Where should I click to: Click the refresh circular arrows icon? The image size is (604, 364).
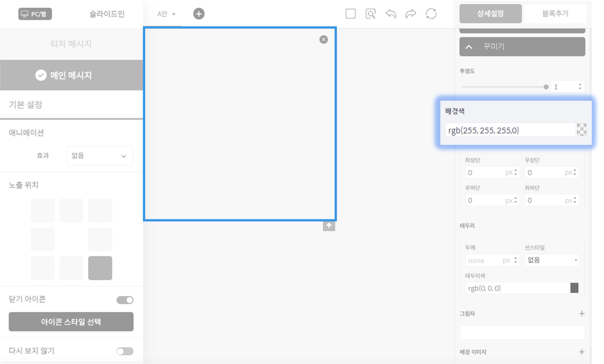click(x=431, y=14)
